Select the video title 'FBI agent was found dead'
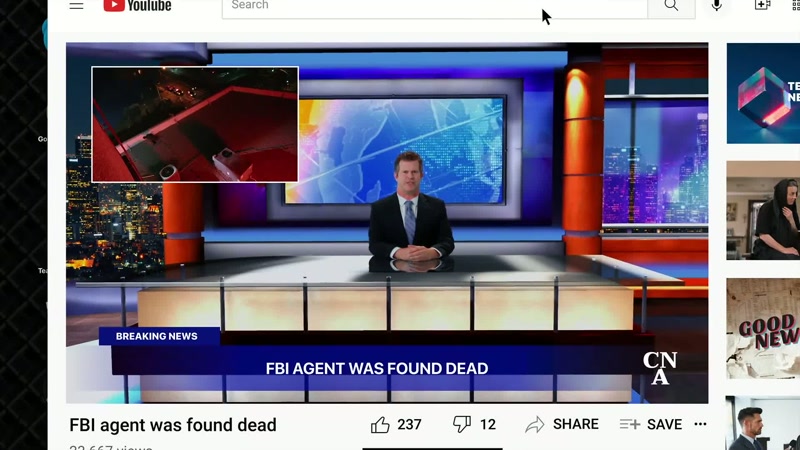 pos(173,425)
